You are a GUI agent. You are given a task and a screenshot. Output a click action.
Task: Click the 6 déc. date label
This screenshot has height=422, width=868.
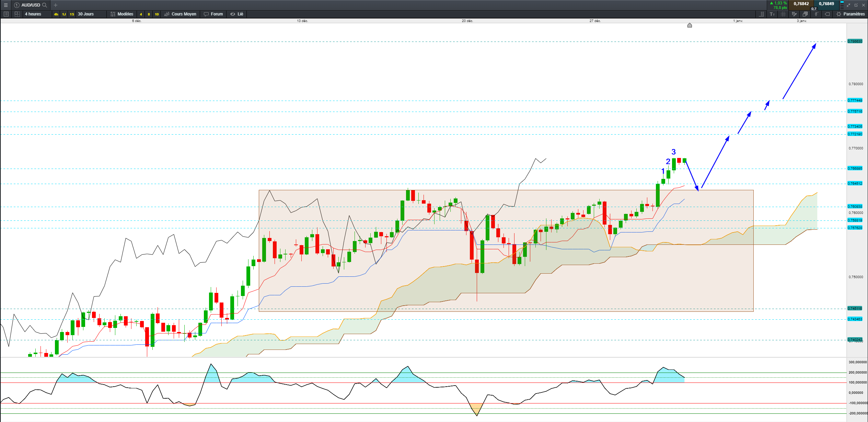(x=137, y=21)
